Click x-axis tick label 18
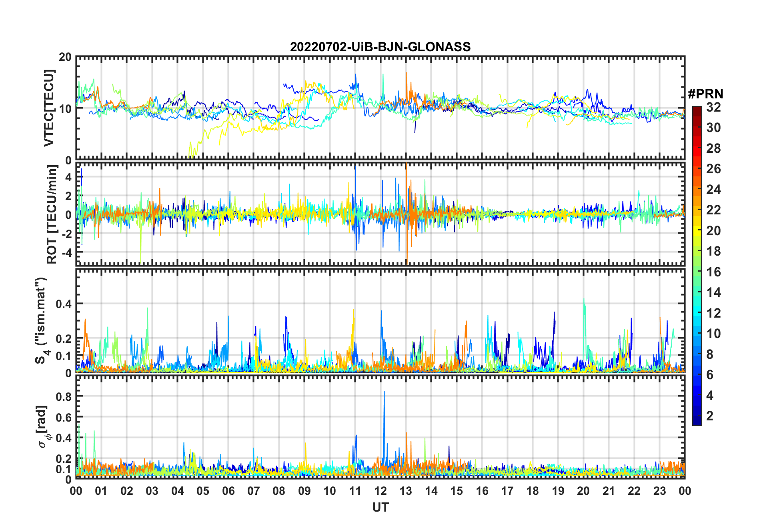 tap(533, 491)
